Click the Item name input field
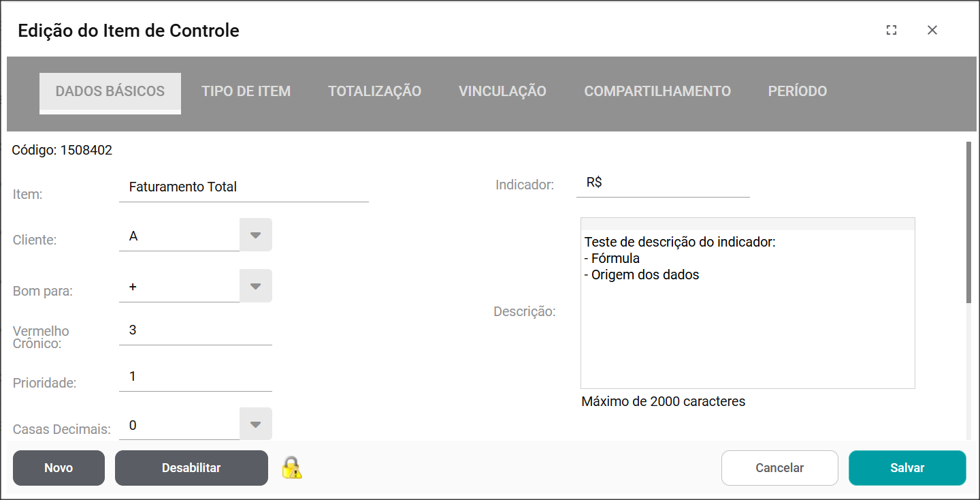 click(244, 187)
